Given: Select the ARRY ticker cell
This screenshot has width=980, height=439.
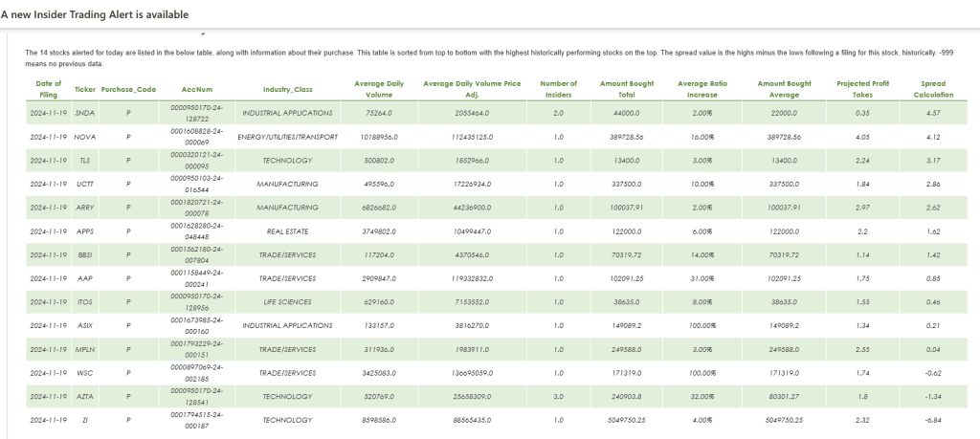Looking at the screenshot, I should 84,207.
